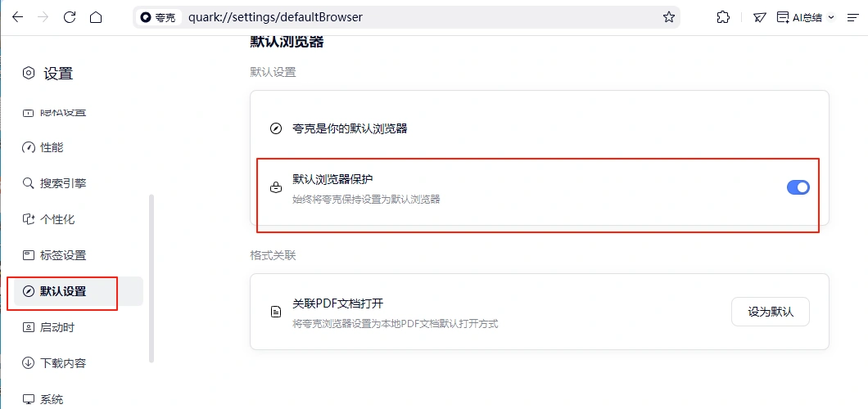Reload the current settings page
This screenshot has height=409, width=868.
[70, 17]
